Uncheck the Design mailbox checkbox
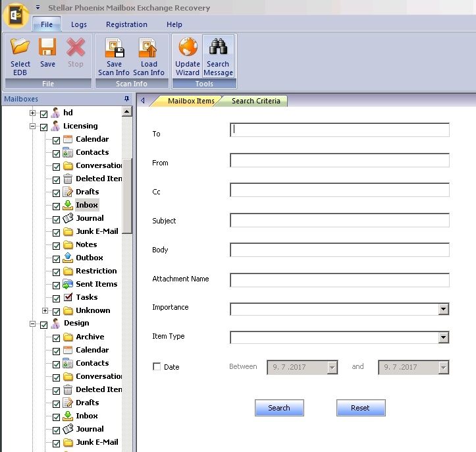The image size is (476, 452). pyautogui.click(x=43, y=325)
